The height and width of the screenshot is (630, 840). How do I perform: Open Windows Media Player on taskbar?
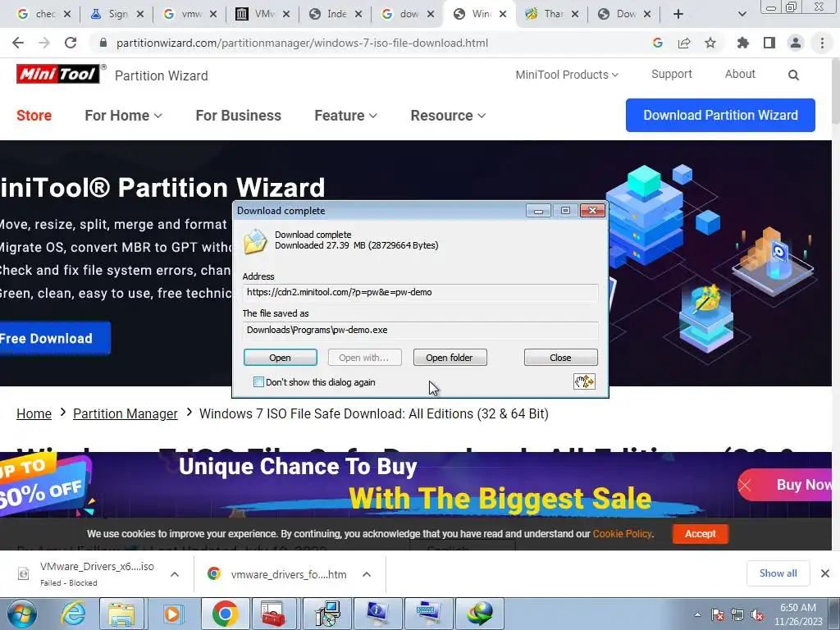coord(172,614)
